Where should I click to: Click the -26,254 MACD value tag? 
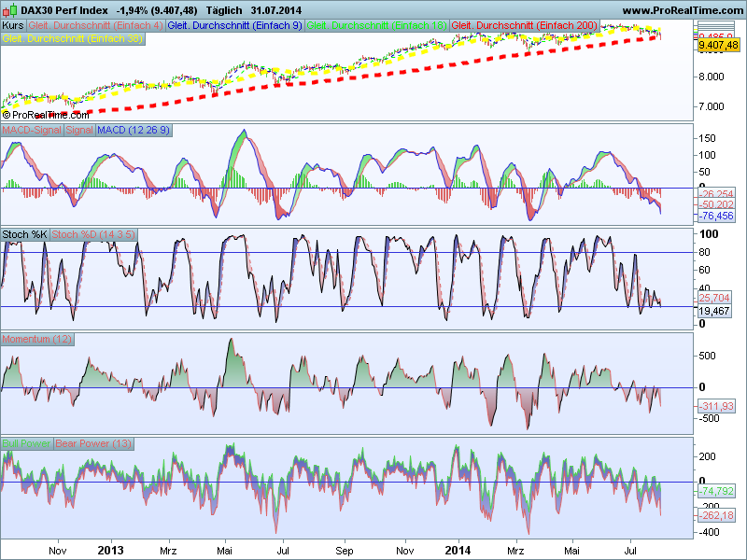tap(716, 194)
